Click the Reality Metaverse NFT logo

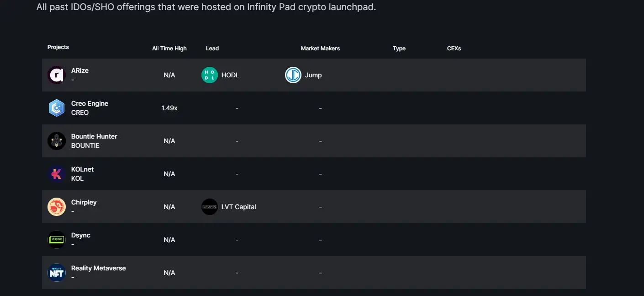(x=57, y=273)
